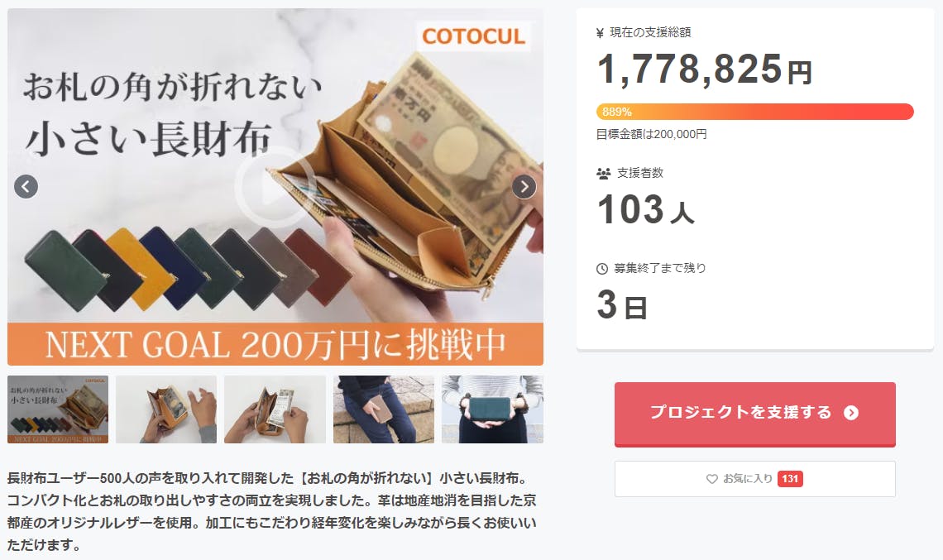Select the second thumbnail of the open tan wallet
943x560 pixels.
pos(166,409)
